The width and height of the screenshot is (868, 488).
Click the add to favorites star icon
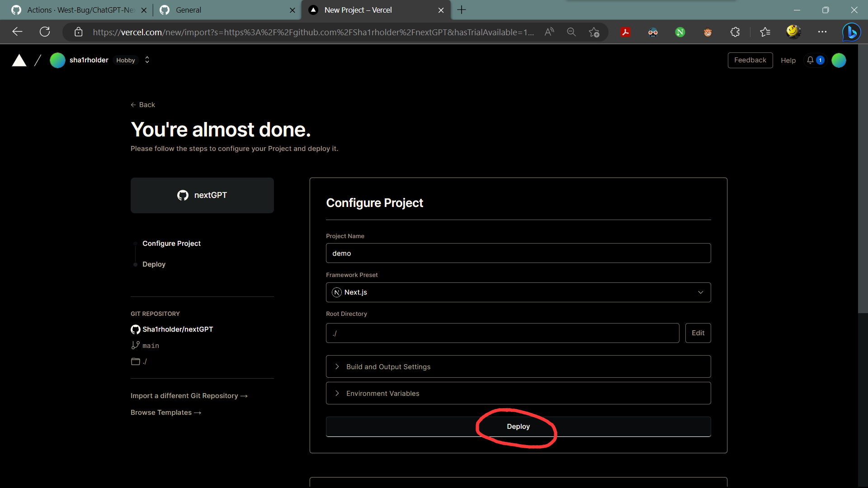pyautogui.click(x=594, y=32)
